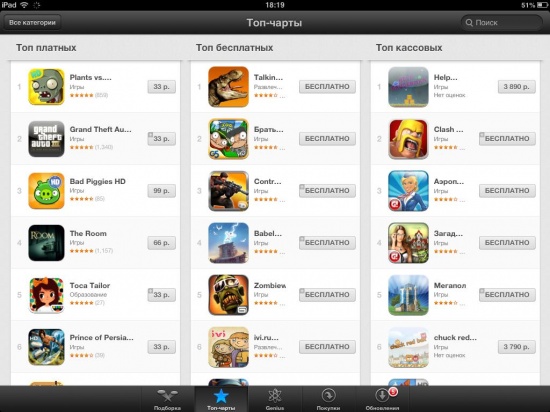Image resolution: width=550 pixels, height=412 pixels.
Task: Go to the Genius tab
Action: coord(275,399)
